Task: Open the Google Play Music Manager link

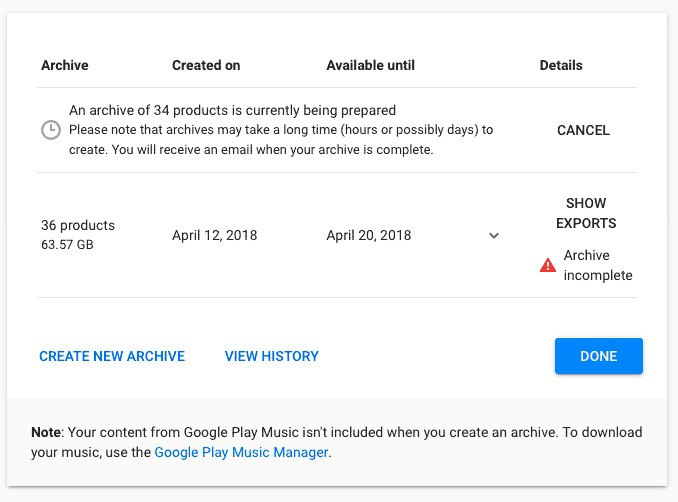Action: 241,452
